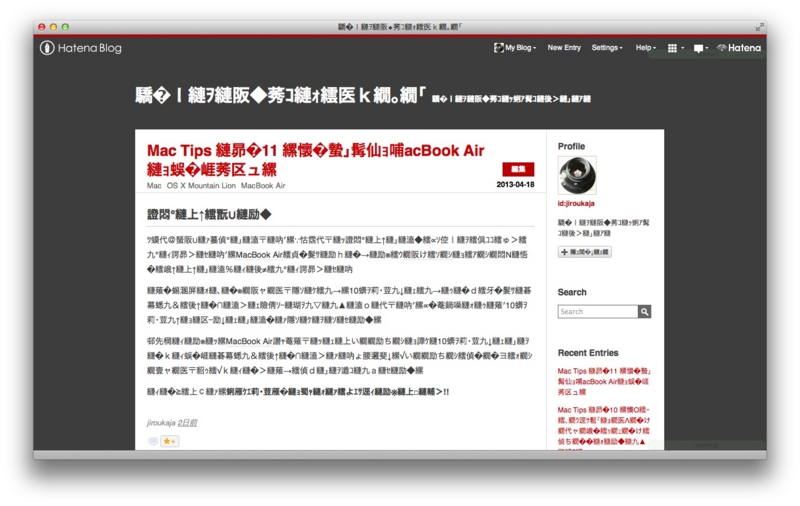The image size is (800, 506).
Task: Select the OS X Mountain Lion tag
Action: pos(201,186)
